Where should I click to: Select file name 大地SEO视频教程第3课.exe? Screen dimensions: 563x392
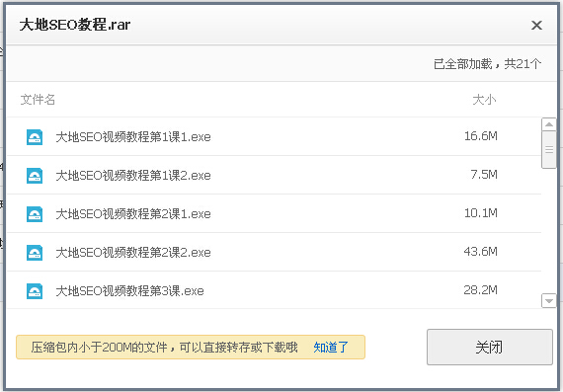129,290
